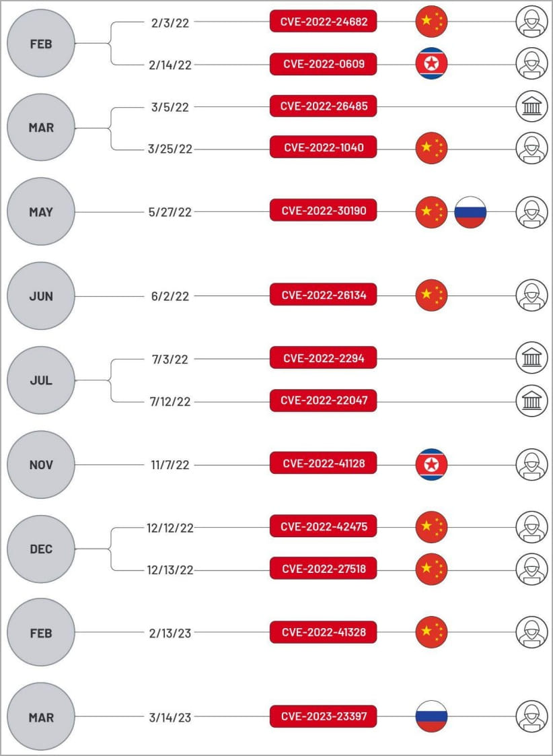
Task: Click the China flag on the 5/27/22 row
Action: tap(432, 212)
